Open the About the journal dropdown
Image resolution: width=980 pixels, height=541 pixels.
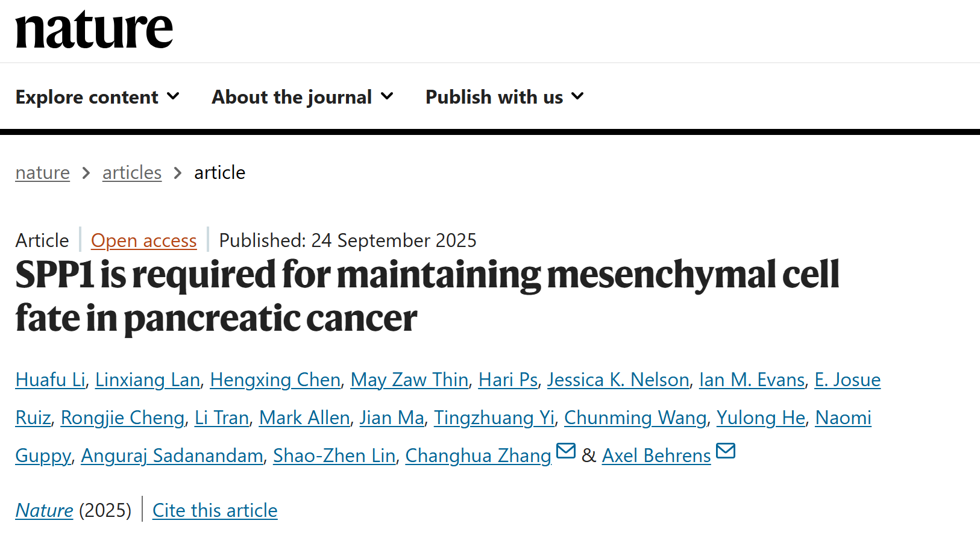(x=302, y=97)
